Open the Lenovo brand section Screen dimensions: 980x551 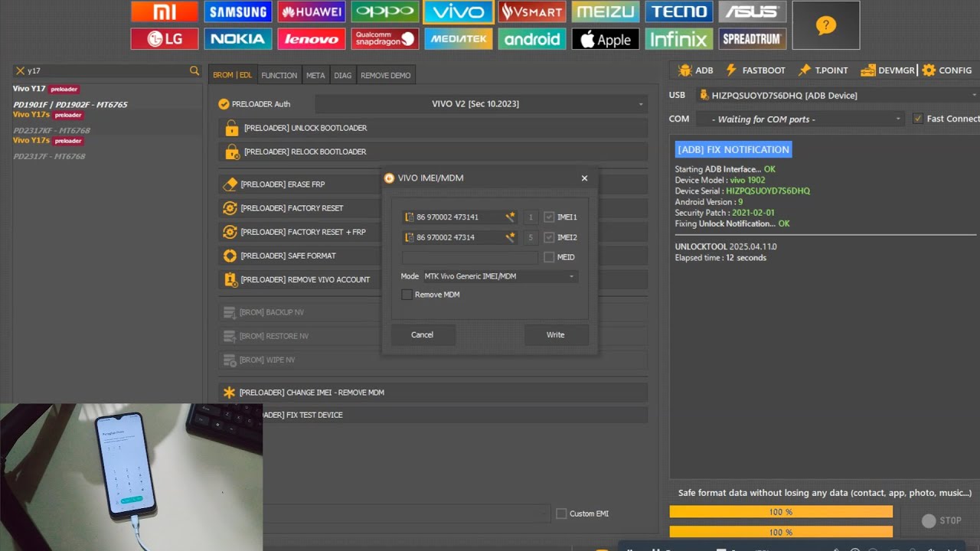312,39
